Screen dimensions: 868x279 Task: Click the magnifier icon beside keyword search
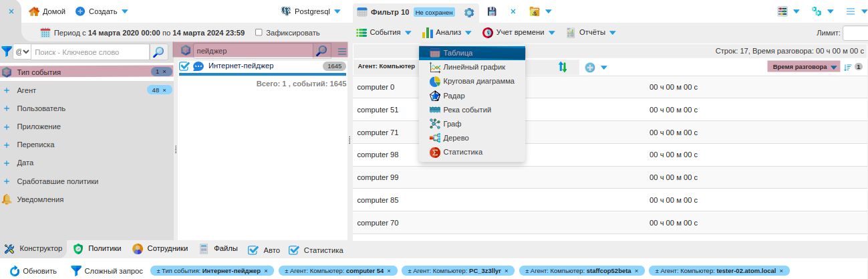(158, 52)
